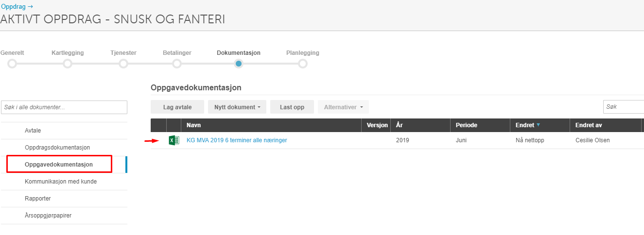Expand the Alternativer dropdown

click(x=343, y=107)
